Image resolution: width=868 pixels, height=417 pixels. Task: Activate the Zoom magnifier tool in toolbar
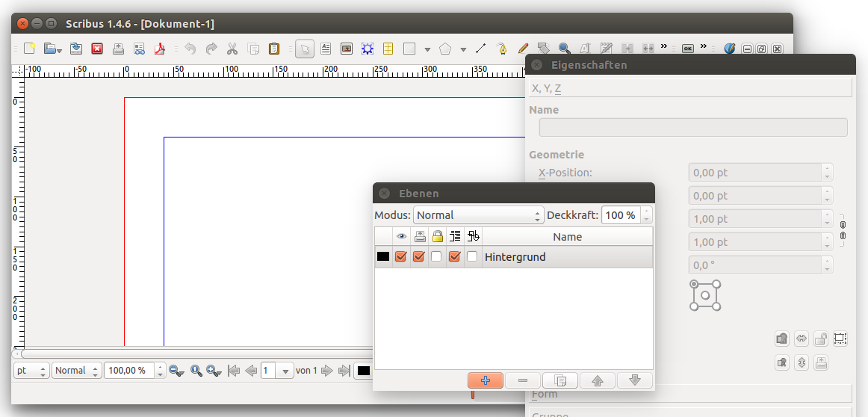[564, 49]
